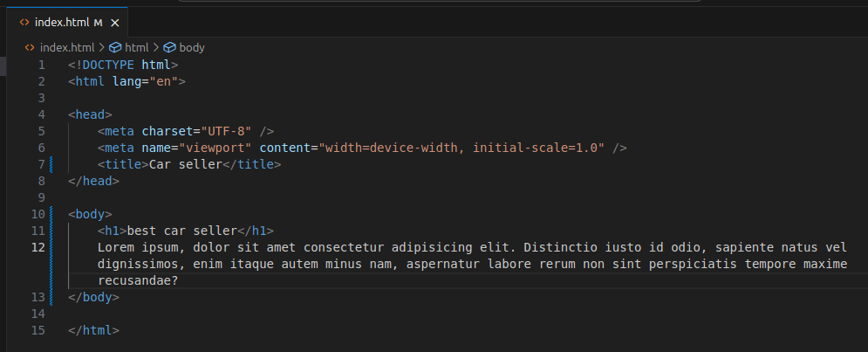The height and width of the screenshot is (352, 868).
Task: Click the git change marker beside line 7
Action: click(51, 164)
